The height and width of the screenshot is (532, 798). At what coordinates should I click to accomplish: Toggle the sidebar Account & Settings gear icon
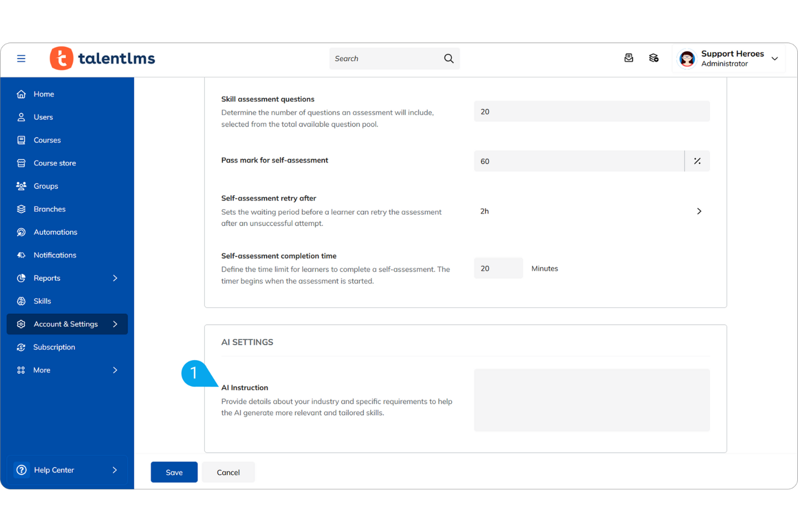click(21, 324)
